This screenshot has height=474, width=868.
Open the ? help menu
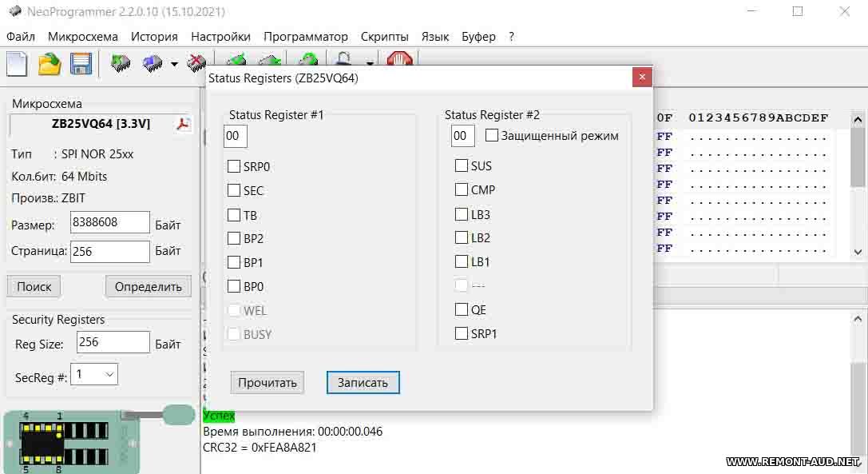(x=511, y=37)
